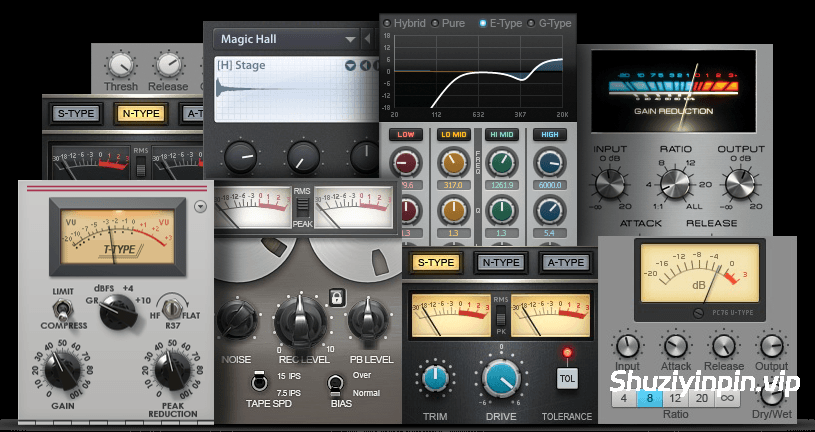The height and width of the screenshot is (432, 815).
Task: Click the screw icon left of PC76 U-TYPE label
Action: coord(699,312)
